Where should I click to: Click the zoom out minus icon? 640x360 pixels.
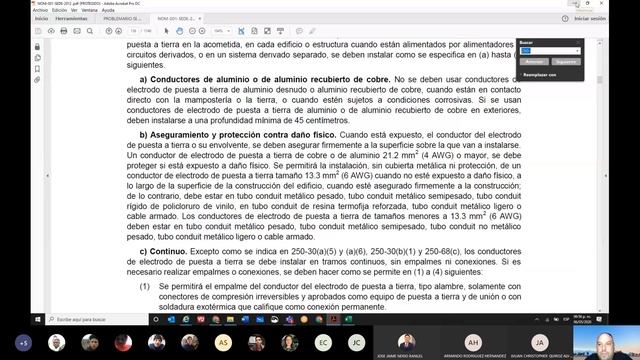click(192, 31)
